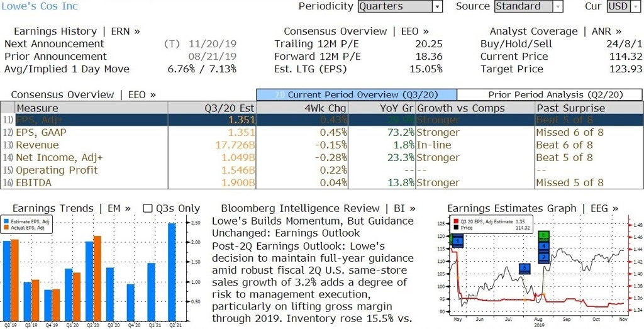Viewport: 644px width, 329px height.
Task: Open Bloomberg Intelligence Review BI link
Action: [x=318, y=209]
